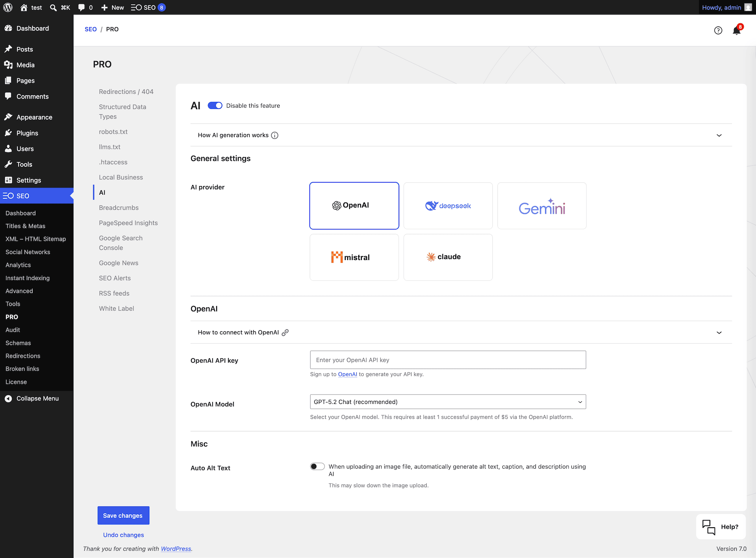
Task: Select the deepseek provider card
Action: [448, 205]
